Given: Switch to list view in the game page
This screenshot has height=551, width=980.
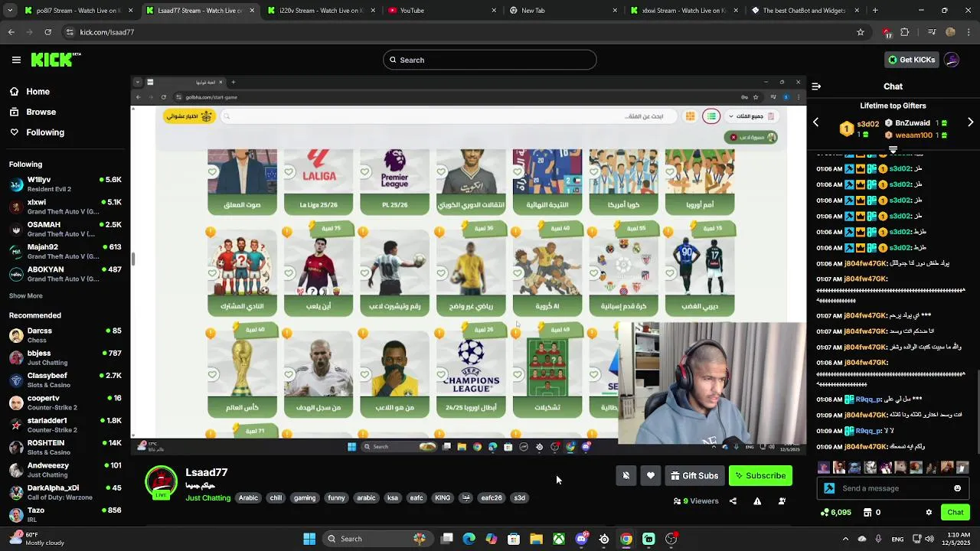Looking at the screenshot, I should (x=711, y=116).
